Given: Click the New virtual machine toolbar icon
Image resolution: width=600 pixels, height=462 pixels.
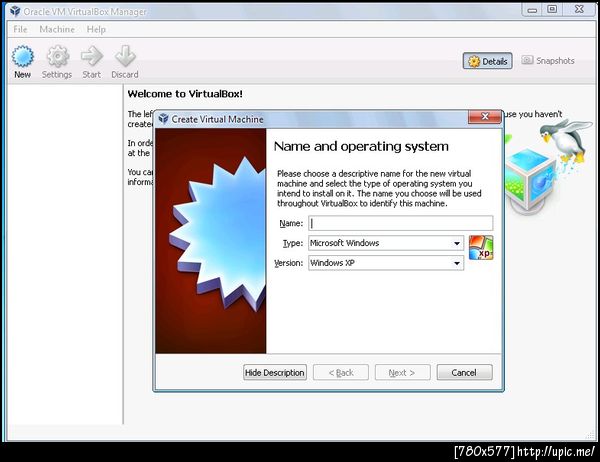Looking at the screenshot, I should [23, 62].
